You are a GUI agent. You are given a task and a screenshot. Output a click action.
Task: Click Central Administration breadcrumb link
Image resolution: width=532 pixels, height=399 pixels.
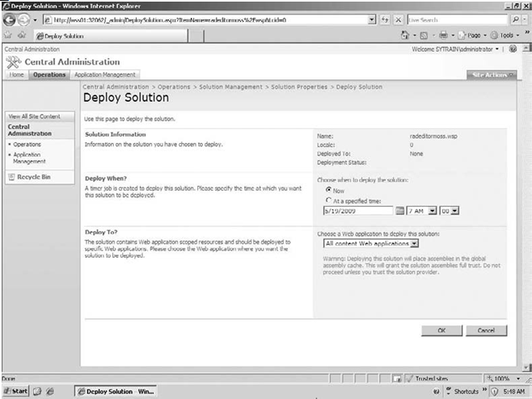coord(116,86)
